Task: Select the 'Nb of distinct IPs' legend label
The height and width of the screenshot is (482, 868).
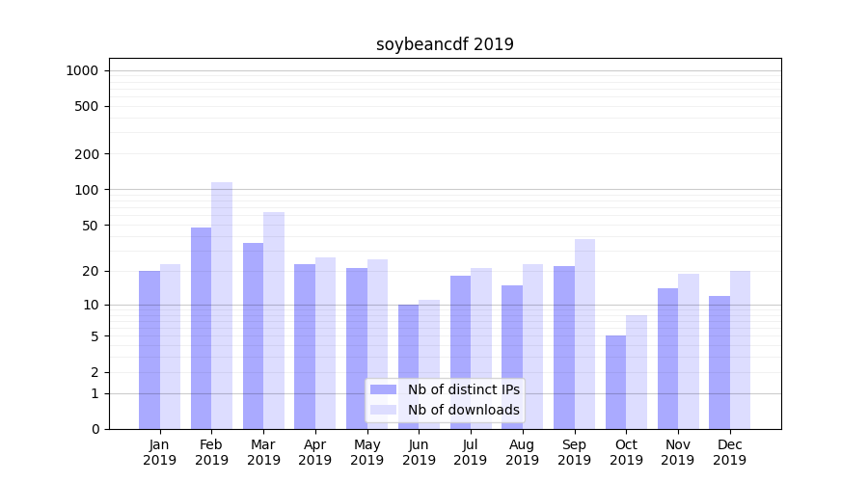Action: (x=463, y=389)
